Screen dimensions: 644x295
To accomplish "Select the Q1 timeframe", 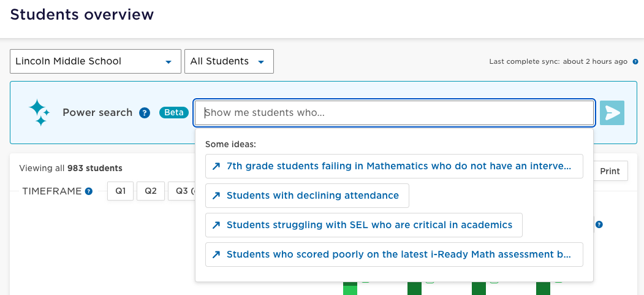I will pyautogui.click(x=120, y=191).
